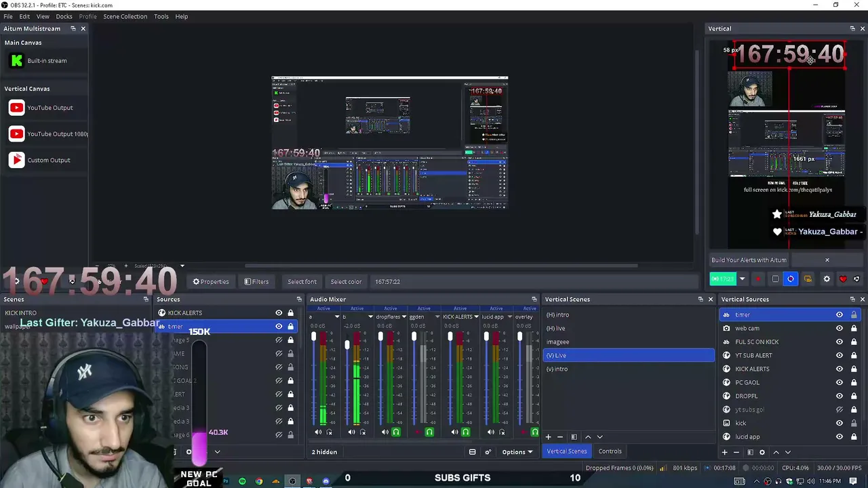Switch to the Controls tab
This screenshot has width=868, height=488.
click(610, 451)
